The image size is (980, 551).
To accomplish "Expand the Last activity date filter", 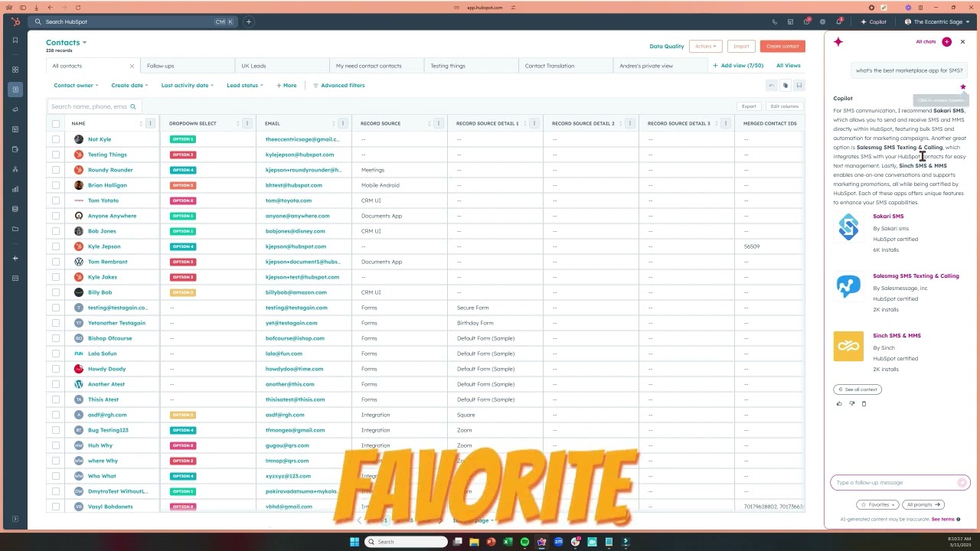I will coord(188,86).
